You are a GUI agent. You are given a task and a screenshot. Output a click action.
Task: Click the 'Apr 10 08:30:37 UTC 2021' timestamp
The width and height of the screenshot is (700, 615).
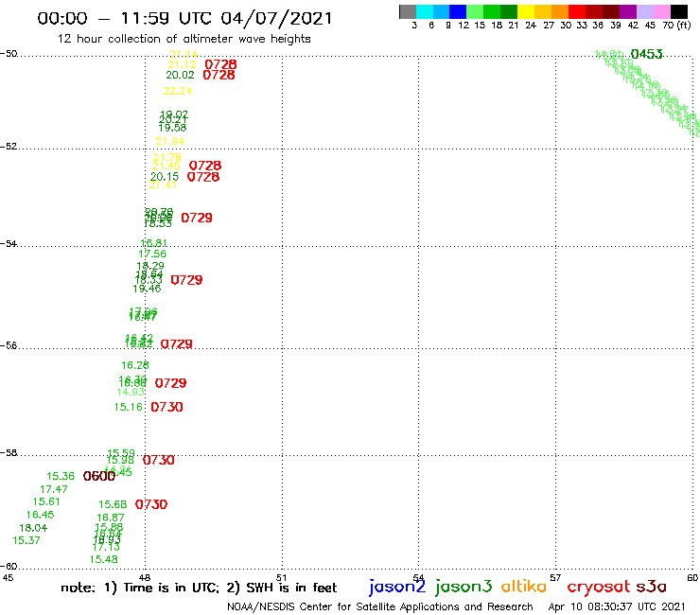pos(617,606)
